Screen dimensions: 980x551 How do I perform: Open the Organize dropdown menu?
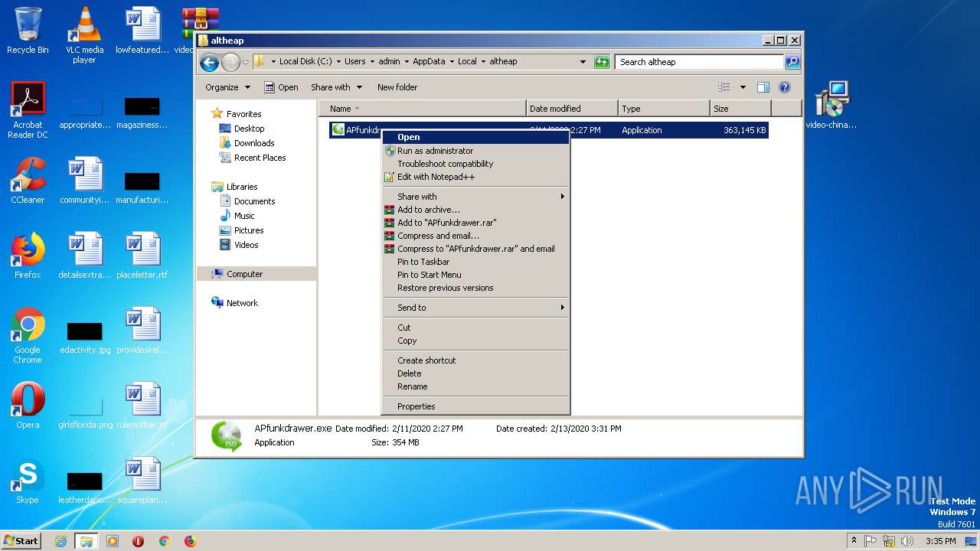227,87
